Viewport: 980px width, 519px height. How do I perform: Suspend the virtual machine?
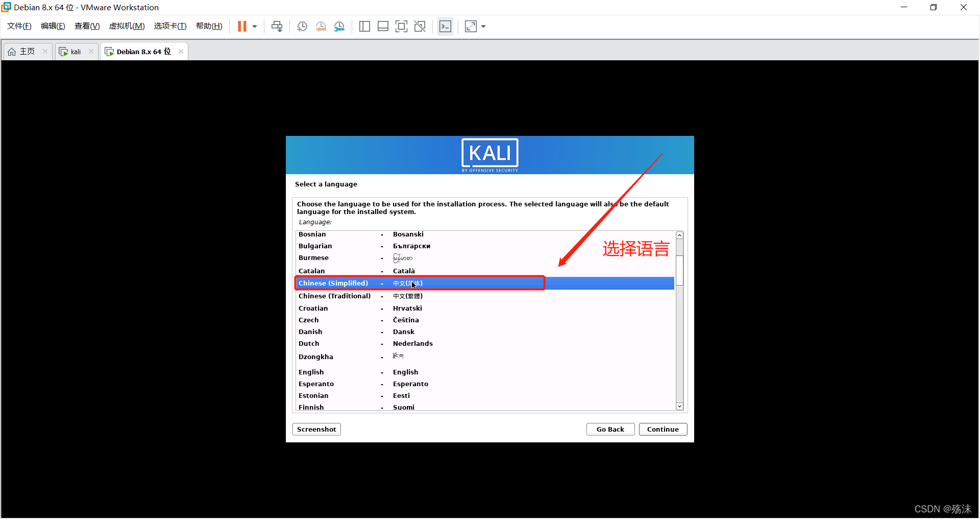tap(242, 26)
